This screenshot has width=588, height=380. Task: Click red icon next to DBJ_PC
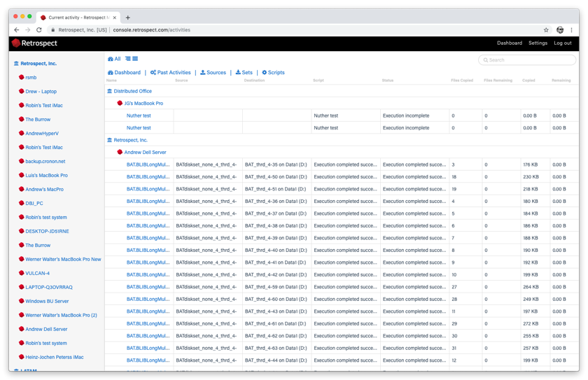(x=22, y=203)
